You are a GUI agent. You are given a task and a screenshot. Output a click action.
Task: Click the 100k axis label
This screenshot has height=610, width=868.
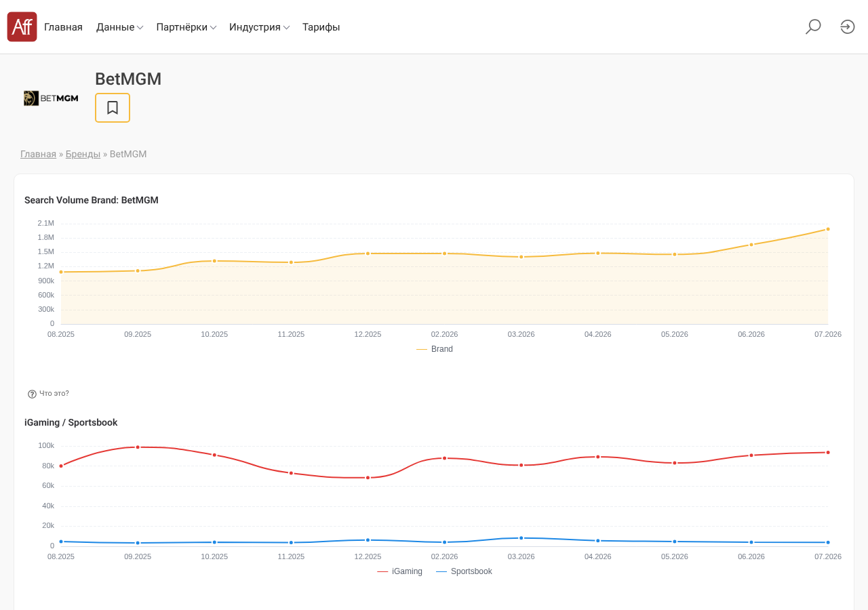(46, 445)
